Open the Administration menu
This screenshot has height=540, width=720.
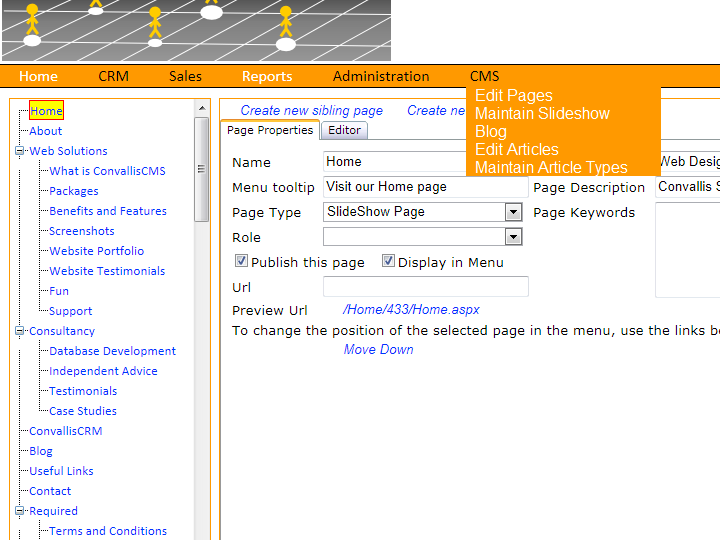381,76
